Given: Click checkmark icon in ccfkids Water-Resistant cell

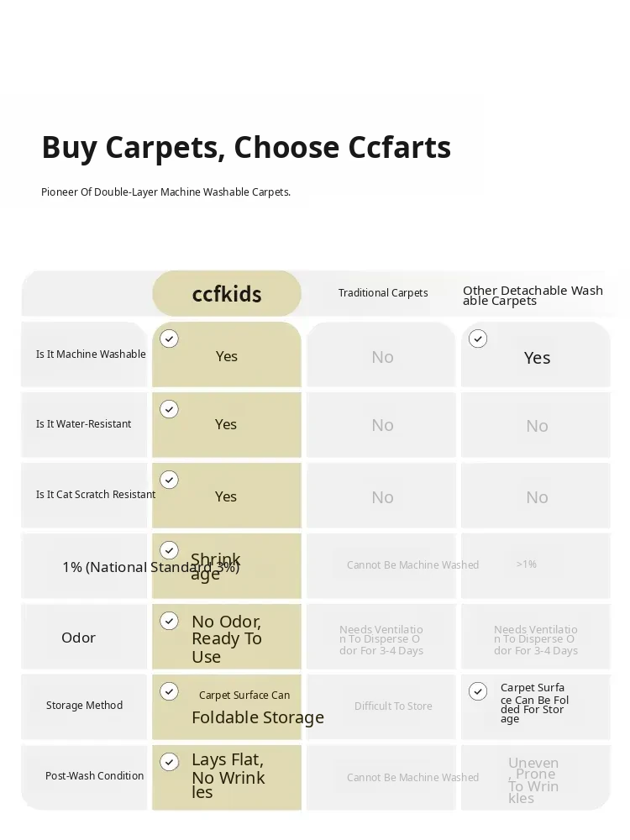Looking at the screenshot, I should [x=170, y=409].
